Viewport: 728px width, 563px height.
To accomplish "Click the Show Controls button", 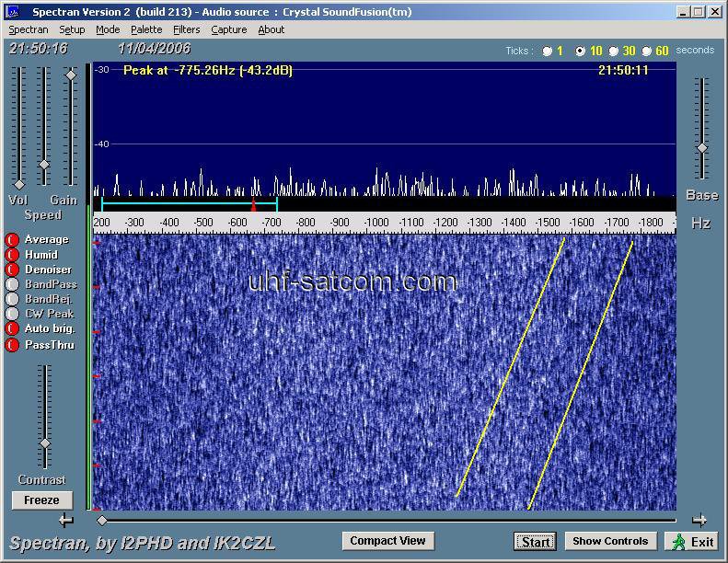I will coord(610,541).
